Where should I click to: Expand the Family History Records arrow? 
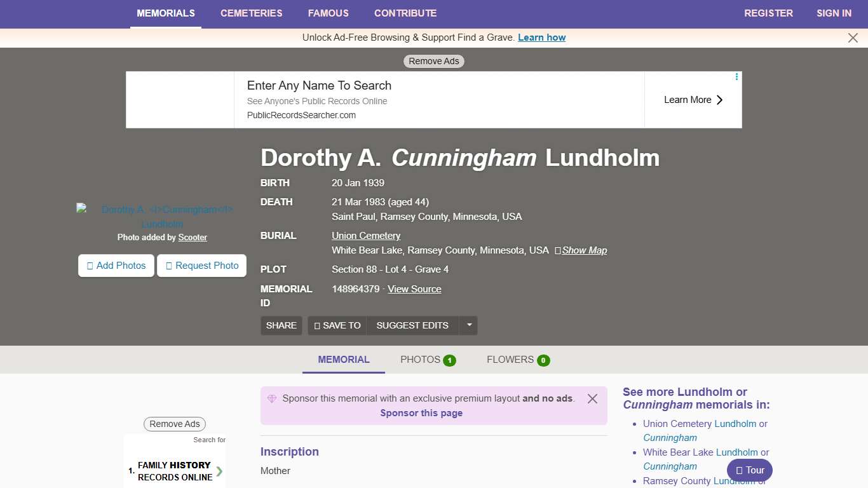[x=219, y=471]
